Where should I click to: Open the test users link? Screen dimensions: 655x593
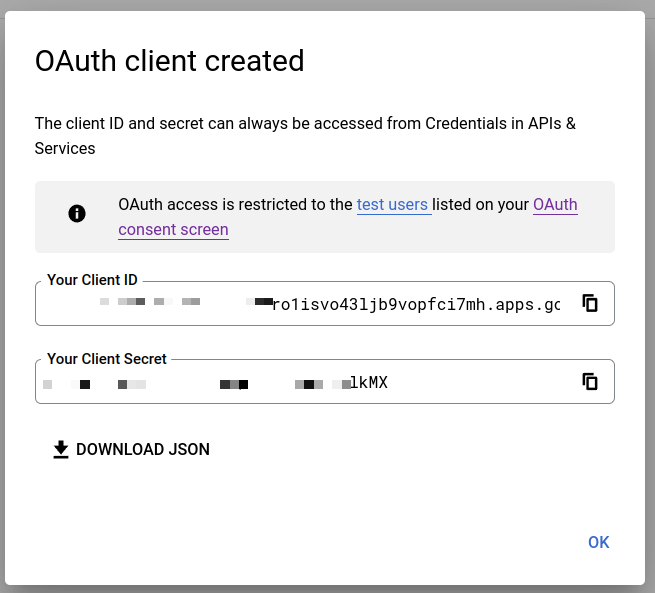[392, 205]
